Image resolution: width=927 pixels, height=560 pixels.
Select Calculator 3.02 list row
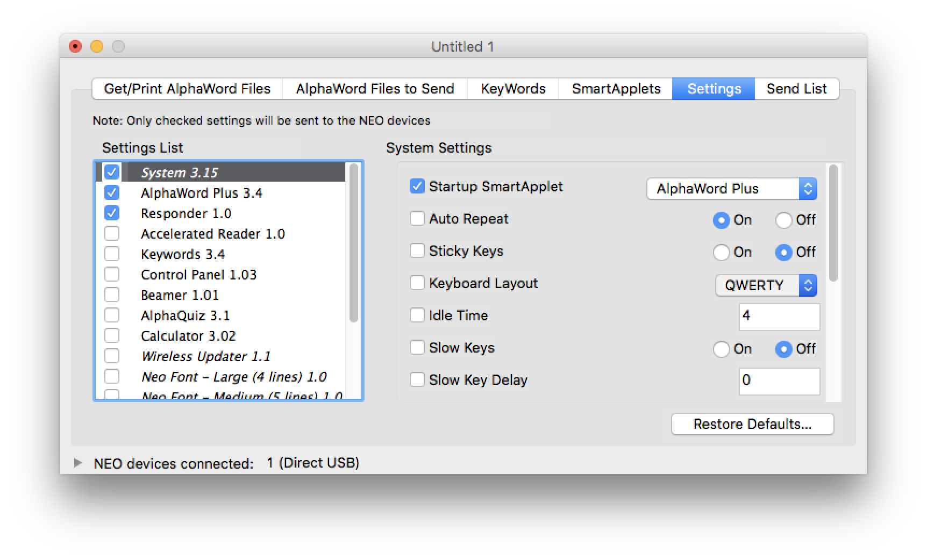220,335
